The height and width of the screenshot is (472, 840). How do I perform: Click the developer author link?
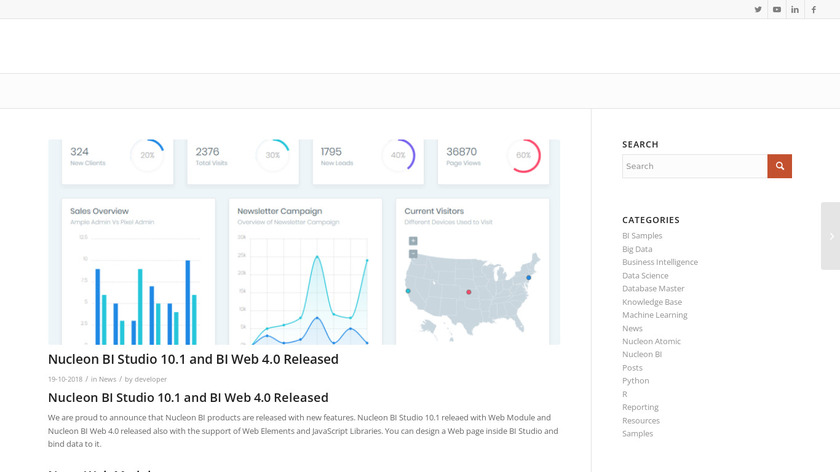point(151,379)
